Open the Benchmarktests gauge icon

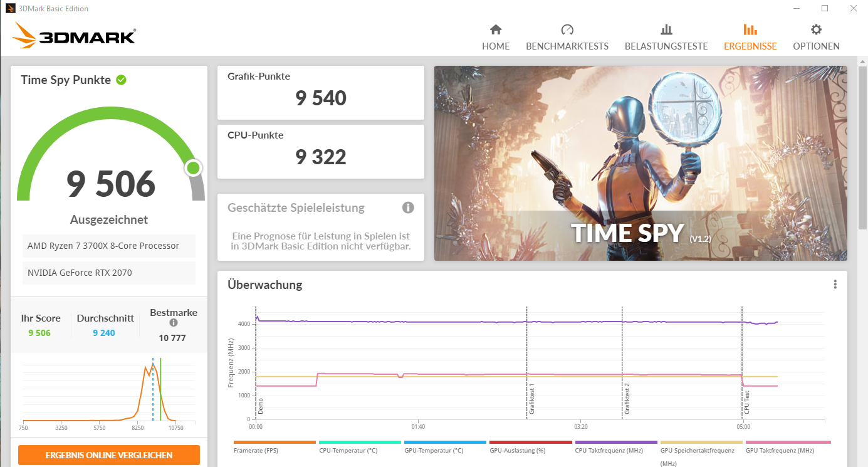(567, 29)
